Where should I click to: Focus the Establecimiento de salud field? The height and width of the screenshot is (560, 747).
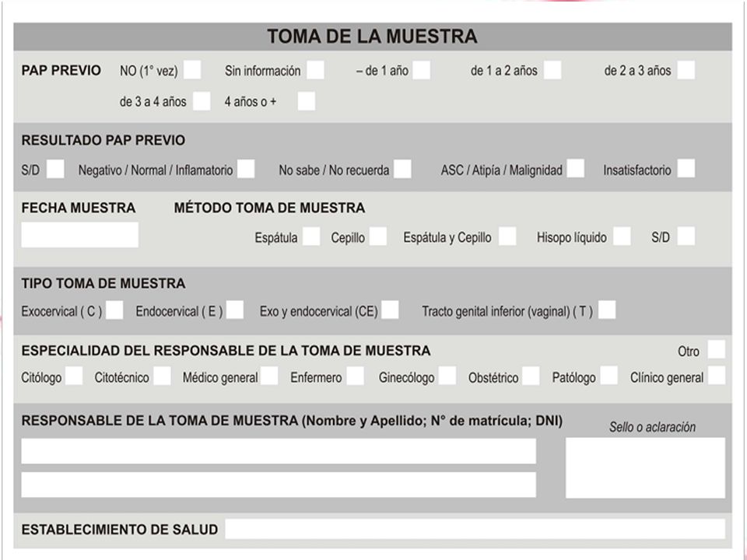coord(475,529)
